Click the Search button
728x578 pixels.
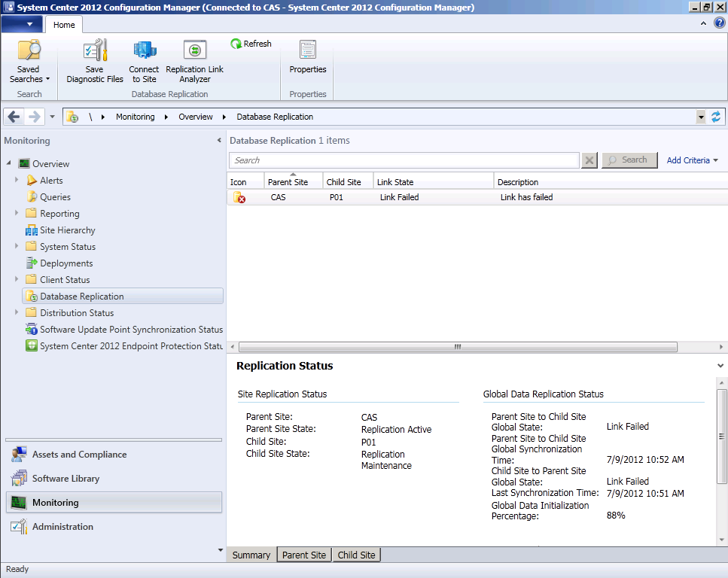point(629,160)
